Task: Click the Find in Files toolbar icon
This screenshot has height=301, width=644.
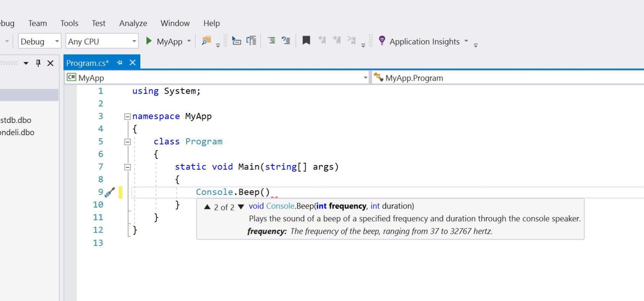Action: pos(206,41)
